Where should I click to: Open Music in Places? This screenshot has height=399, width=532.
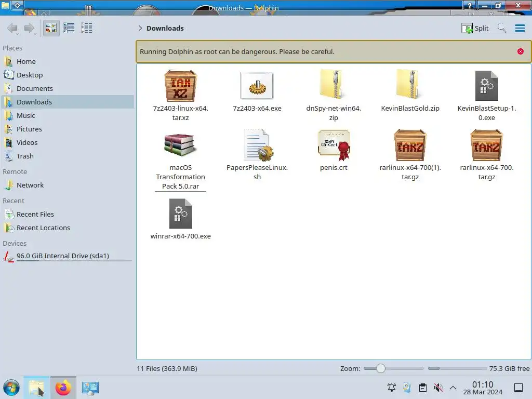(x=67, y=116)
